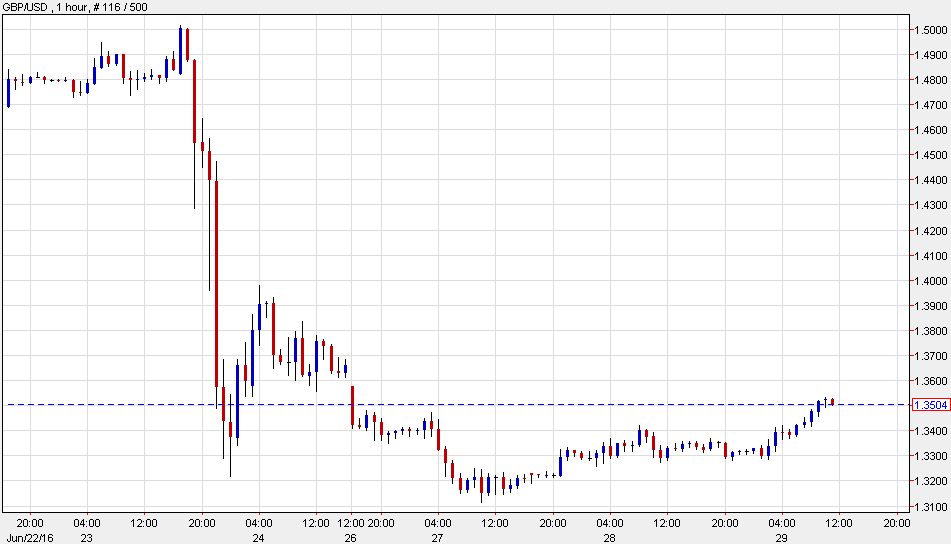Select the 1.3300 price axis label
Screen dimensions: 951x544
click(931, 456)
